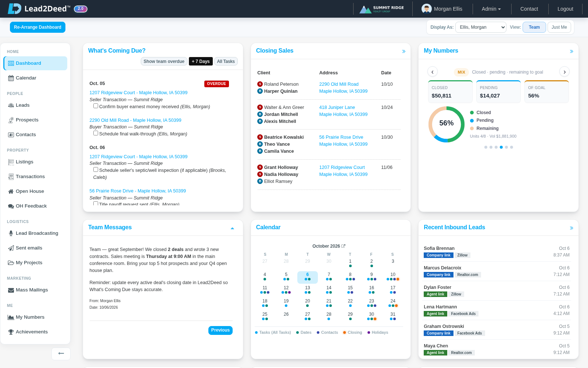Switch view to Team
The height and width of the screenshot is (368, 588).
(x=534, y=27)
